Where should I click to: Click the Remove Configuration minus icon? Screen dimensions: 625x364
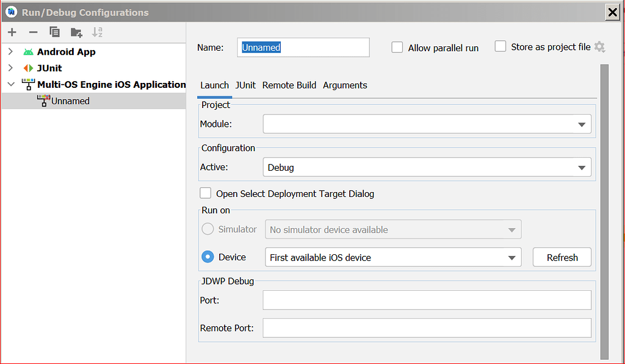coord(33,32)
